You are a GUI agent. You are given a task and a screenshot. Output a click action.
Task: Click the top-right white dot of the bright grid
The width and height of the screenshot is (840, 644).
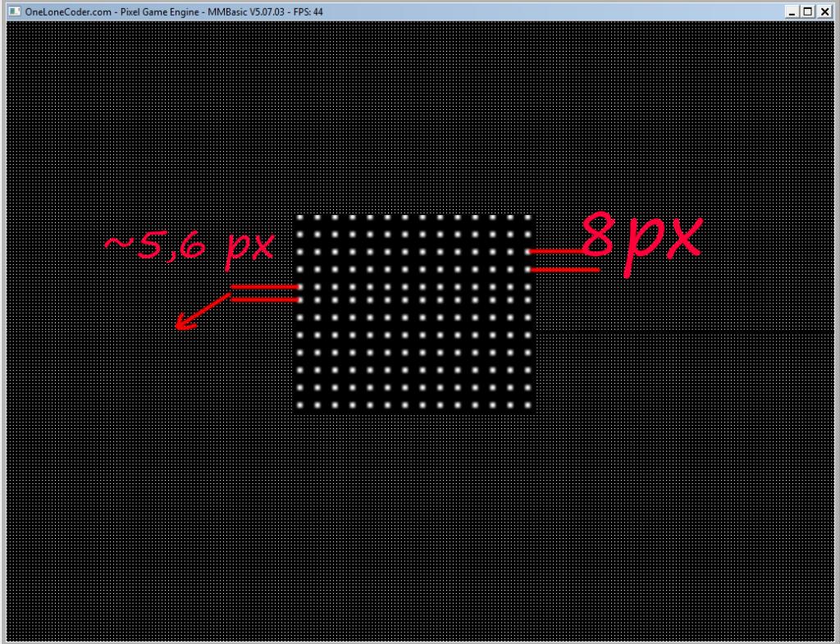point(527,218)
